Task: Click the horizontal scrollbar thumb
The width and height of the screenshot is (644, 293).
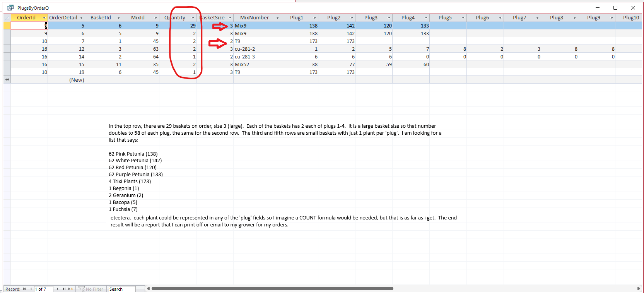Action: coord(272,289)
